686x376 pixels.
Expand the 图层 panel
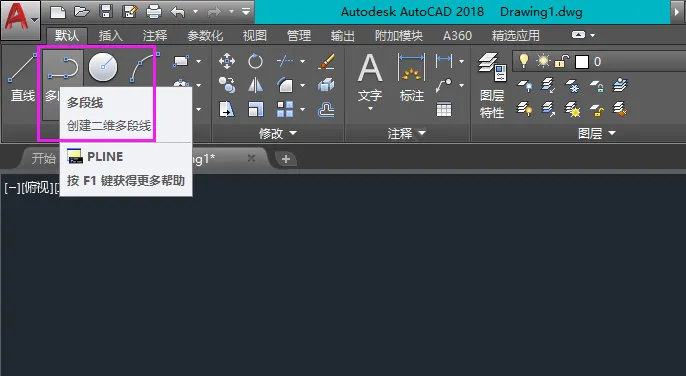click(596, 133)
